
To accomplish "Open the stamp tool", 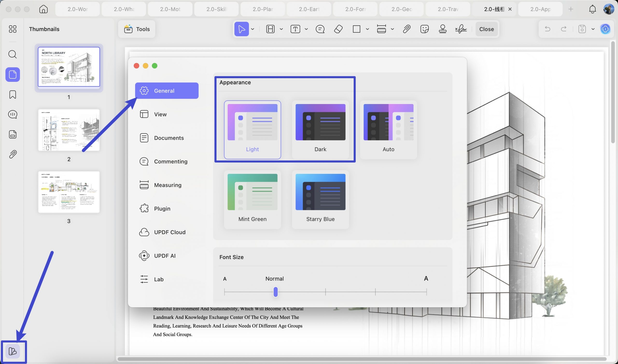I will 443,29.
